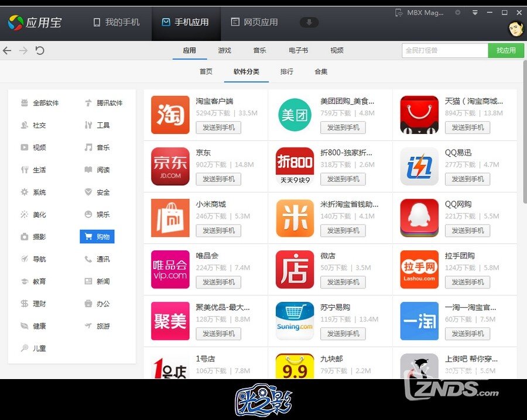This screenshot has width=527, height=420.
Task: Send 京东 to phone
Action: pyautogui.click(x=218, y=179)
